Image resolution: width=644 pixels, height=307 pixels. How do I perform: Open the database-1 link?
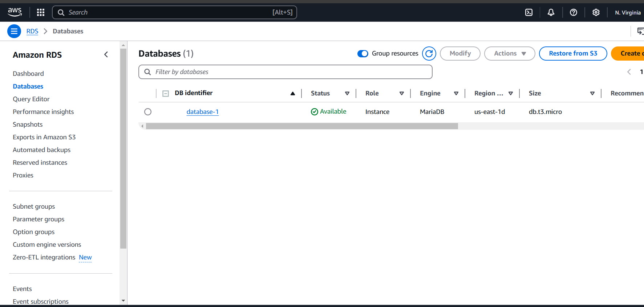203,112
